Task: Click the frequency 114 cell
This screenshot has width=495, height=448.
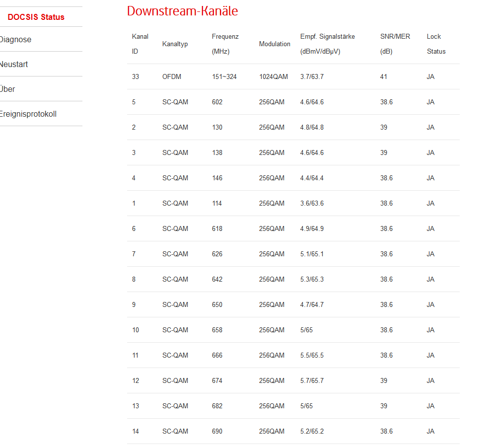Action: 217,203
